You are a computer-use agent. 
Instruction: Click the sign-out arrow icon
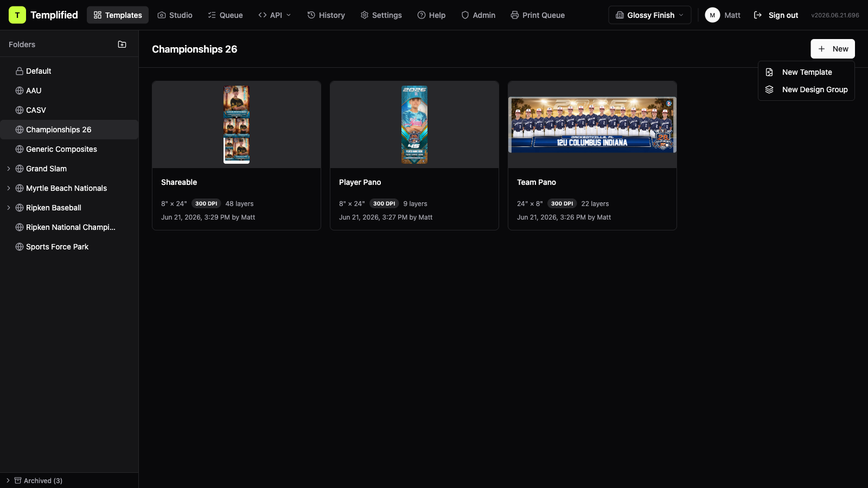[x=758, y=15]
